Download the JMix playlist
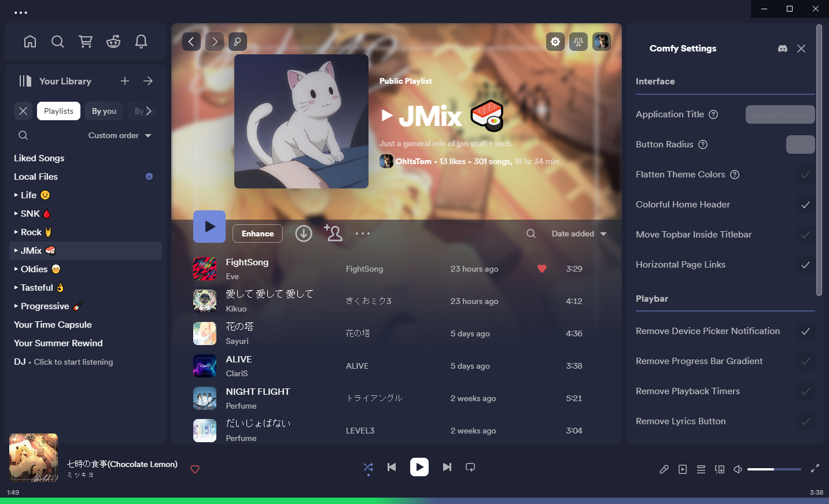829x504 pixels. (304, 234)
